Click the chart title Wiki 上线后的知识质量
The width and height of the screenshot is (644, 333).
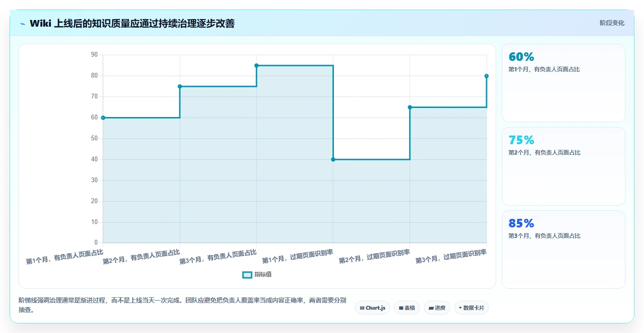[132, 23]
